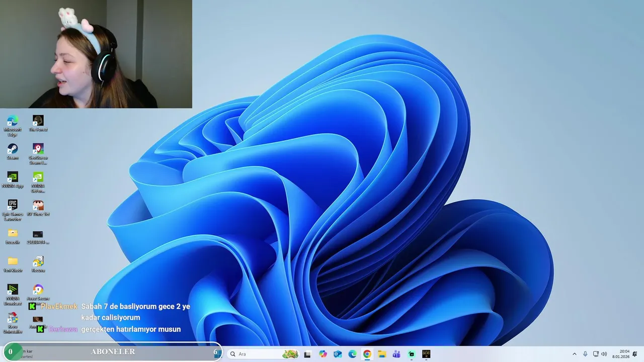Screen dimensions: 644x362
Task: Click the Ara search box in taskbar
Action: tap(264, 354)
